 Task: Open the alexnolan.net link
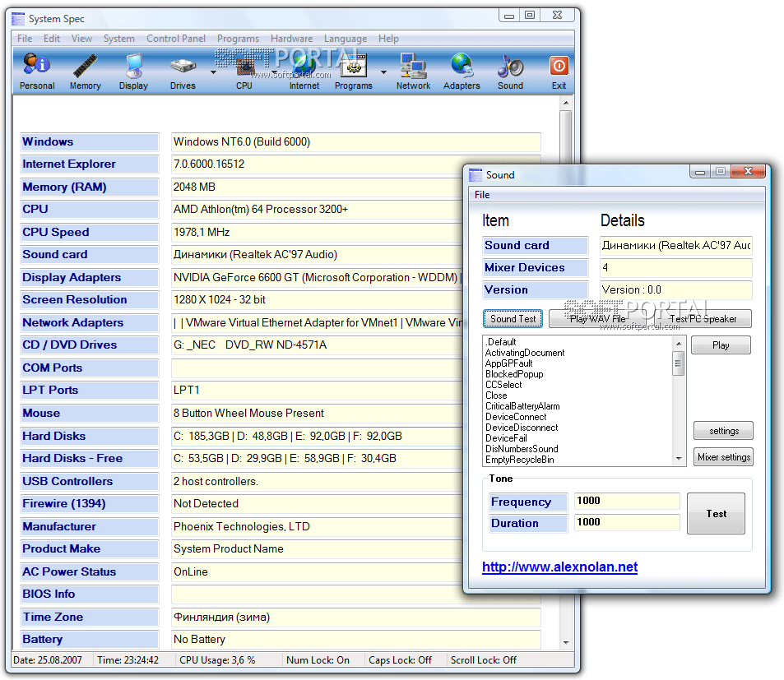(x=559, y=567)
